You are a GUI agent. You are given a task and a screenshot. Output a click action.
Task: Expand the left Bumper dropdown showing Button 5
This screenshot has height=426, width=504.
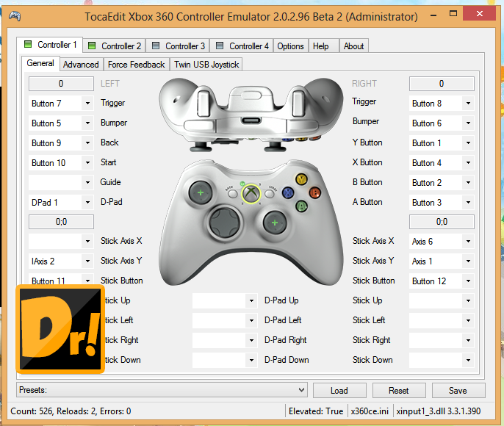click(x=61, y=123)
